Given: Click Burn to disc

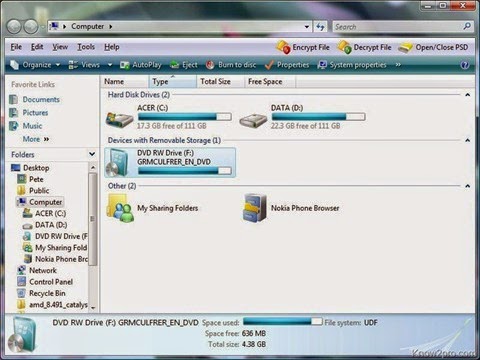Looking at the screenshot, I should click(231, 65).
